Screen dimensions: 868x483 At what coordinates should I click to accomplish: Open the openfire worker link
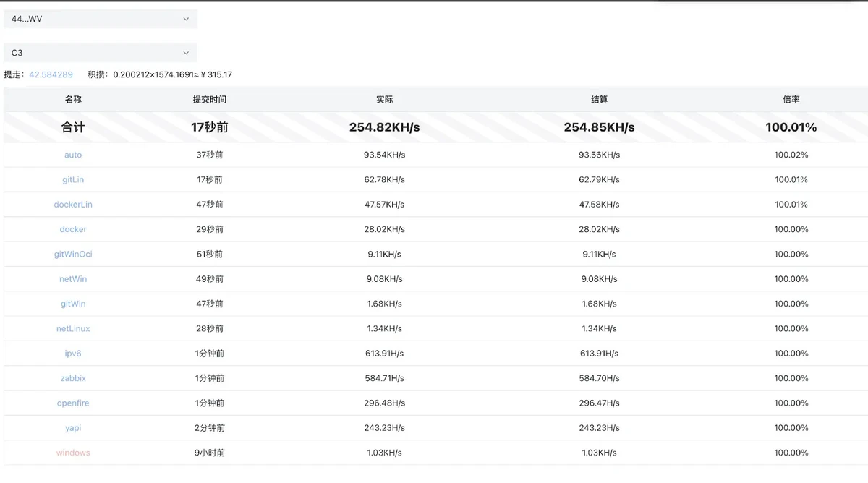[x=73, y=403]
